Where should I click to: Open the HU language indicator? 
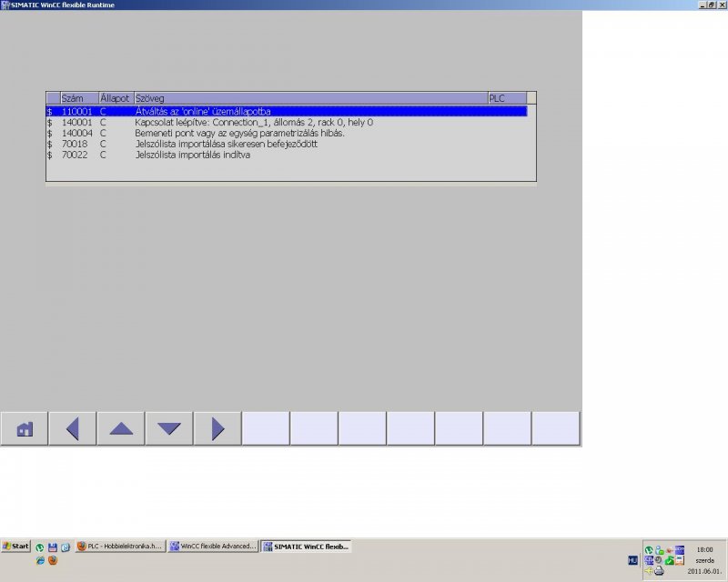pos(632,561)
